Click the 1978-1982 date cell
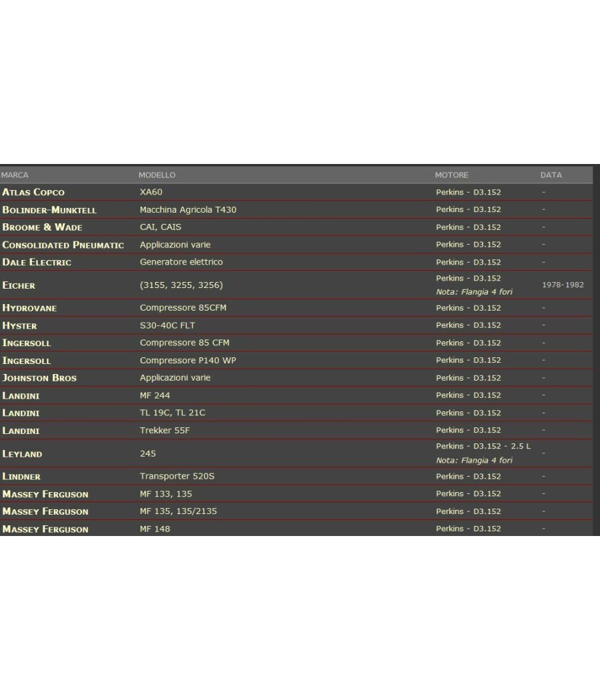 pos(563,285)
